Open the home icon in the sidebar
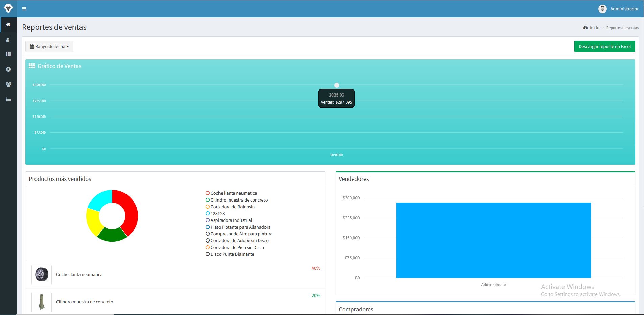The image size is (644, 315). 8,25
